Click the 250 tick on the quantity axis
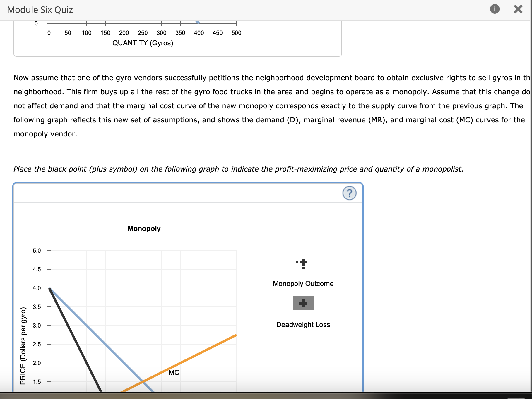 143,33
